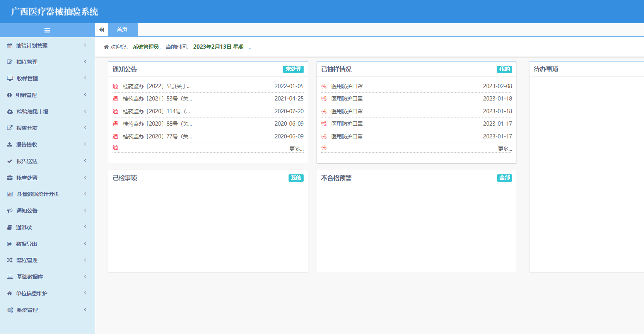The height and width of the screenshot is (334, 644).
Task: Expand the 系统管理 menu chevron
Action: [x=85, y=310]
